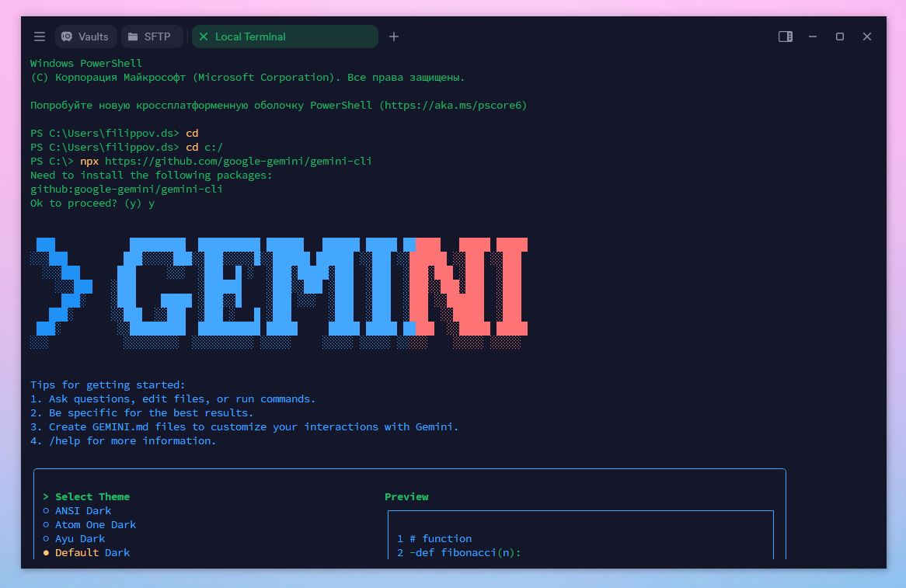Choose the ANSI Dark theme
Image resolution: width=906 pixels, height=588 pixels.
point(77,510)
